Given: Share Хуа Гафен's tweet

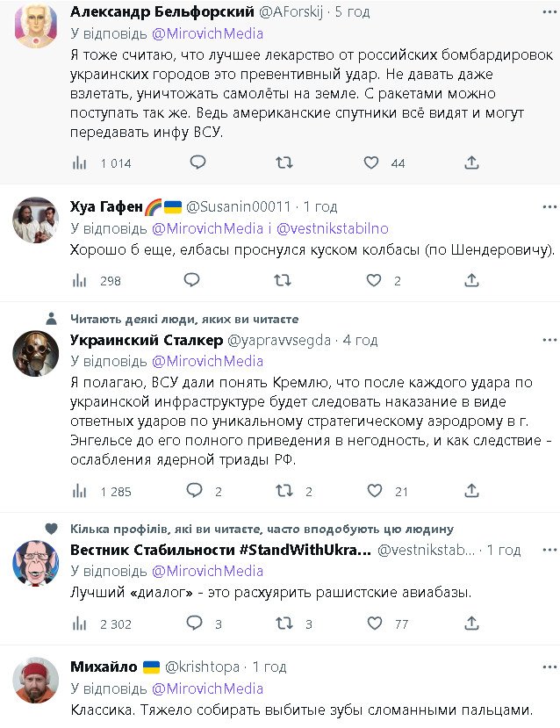Looking at the screenshot, I should (471, 280).
